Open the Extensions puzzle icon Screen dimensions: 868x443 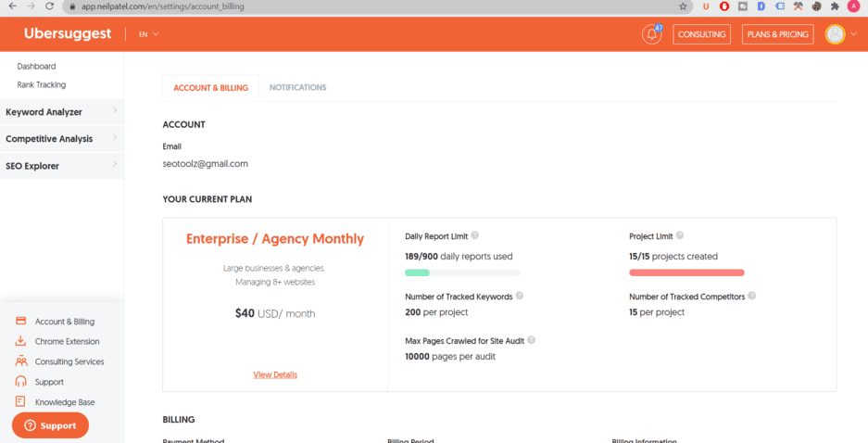pos(835,6)
